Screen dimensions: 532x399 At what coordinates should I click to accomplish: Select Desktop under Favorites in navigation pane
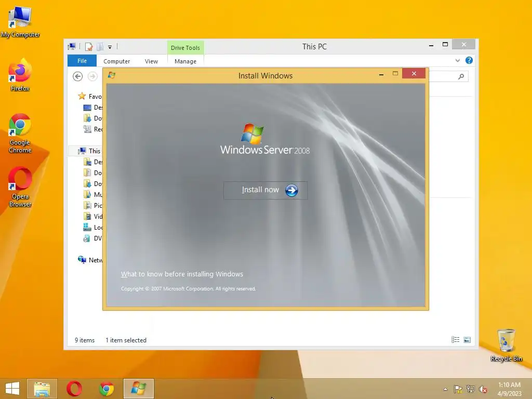click(92, 108)
